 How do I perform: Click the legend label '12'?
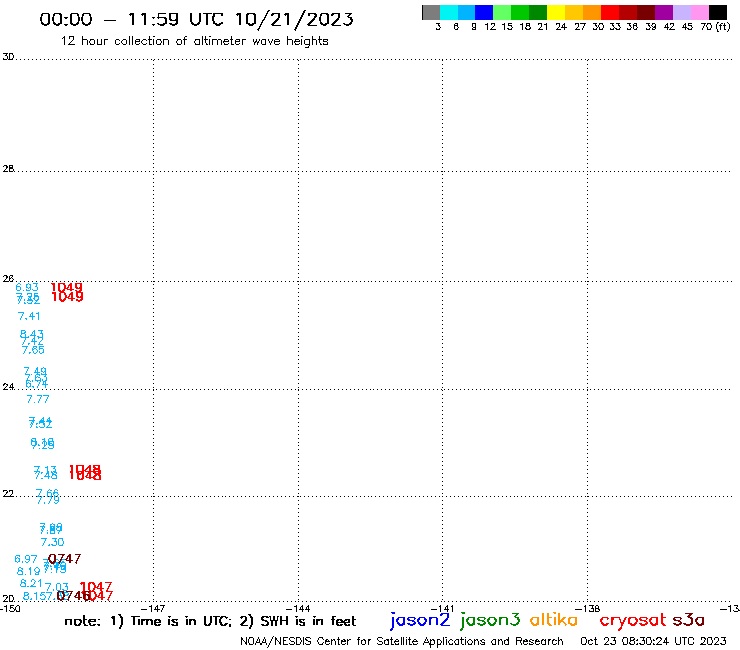(490, 27)
